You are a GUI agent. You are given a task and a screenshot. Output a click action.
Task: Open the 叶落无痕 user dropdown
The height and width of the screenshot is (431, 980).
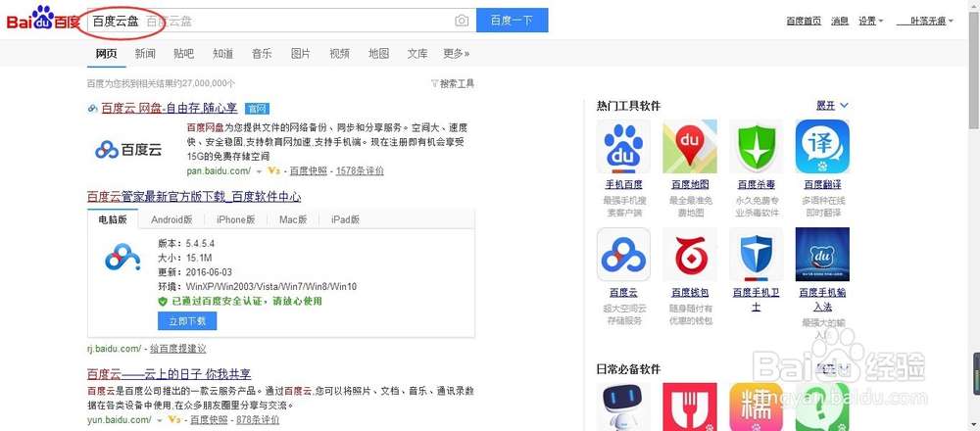[925, 21]
